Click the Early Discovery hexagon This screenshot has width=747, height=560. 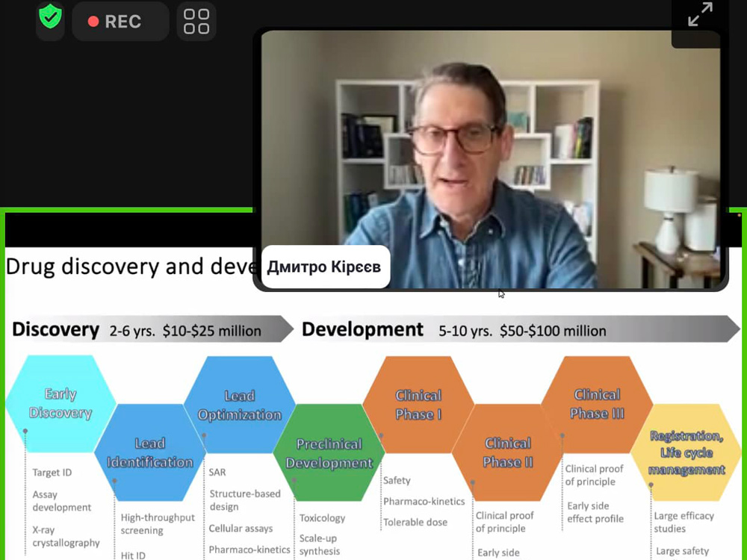pos(60,404)
